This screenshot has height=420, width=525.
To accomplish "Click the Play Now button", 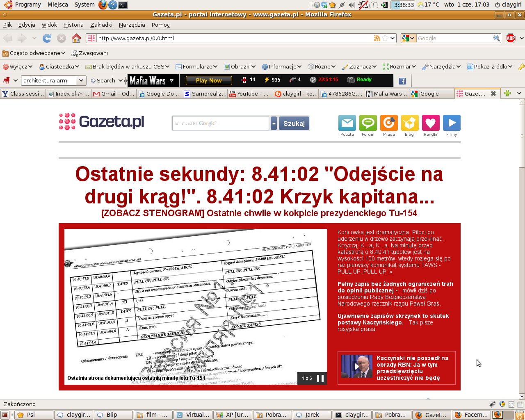I will [x=209, y=80].
